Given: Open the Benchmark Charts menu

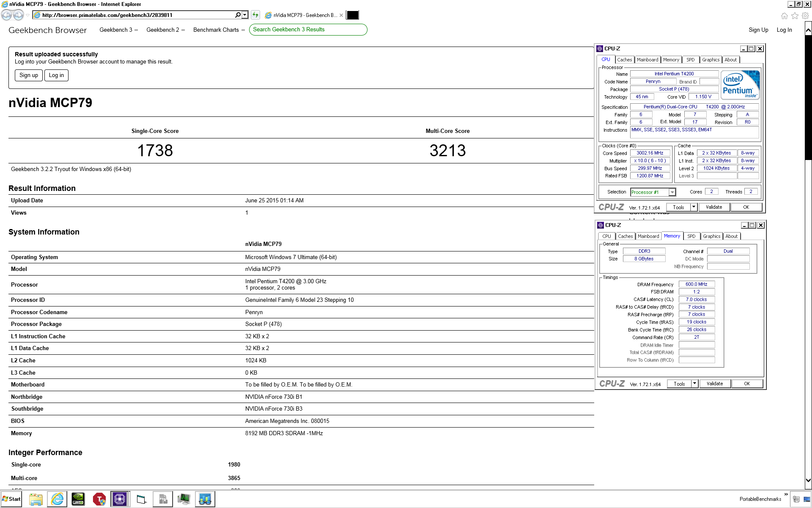Looking at the screenshot, I should [219, 30].
